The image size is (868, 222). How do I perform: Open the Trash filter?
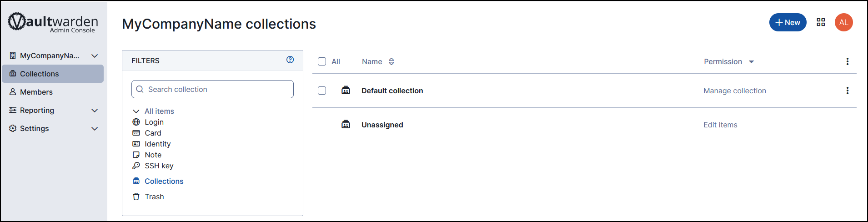click(154, 197)
